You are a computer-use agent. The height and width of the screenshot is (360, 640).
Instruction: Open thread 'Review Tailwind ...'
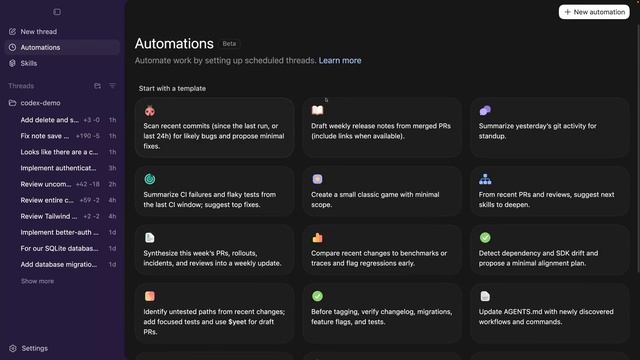click(x=62, y=216)
